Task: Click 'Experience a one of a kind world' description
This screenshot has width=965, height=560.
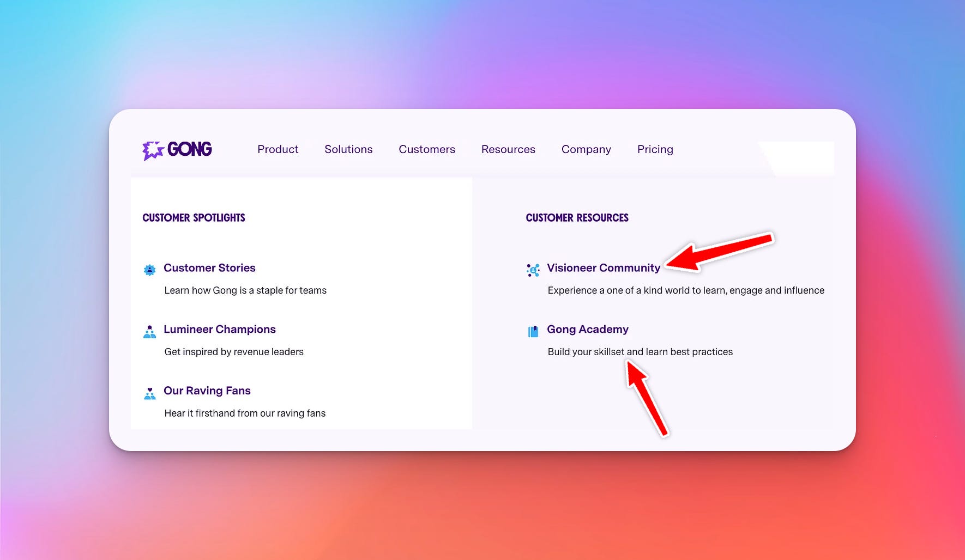Action: coord(686,290)
